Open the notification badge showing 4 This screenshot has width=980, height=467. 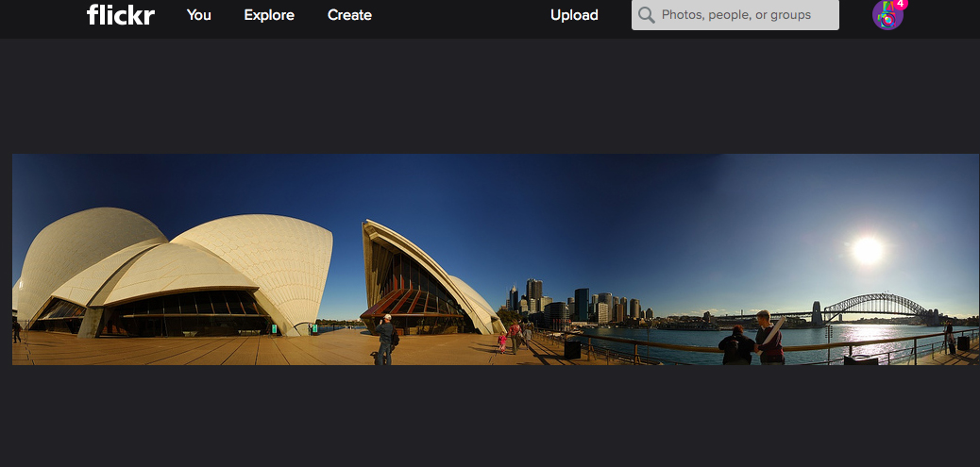tap(900, 4)
